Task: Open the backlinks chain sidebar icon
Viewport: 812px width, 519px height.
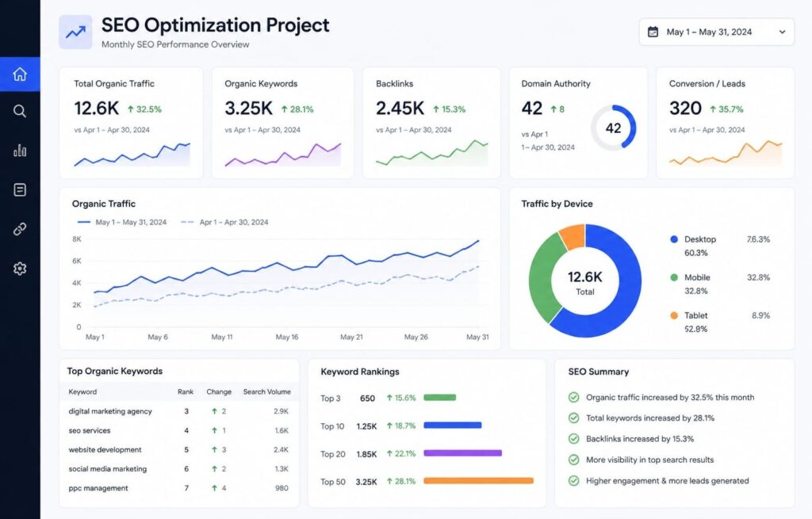Action: pyautogui.click(x=20, y=229)
